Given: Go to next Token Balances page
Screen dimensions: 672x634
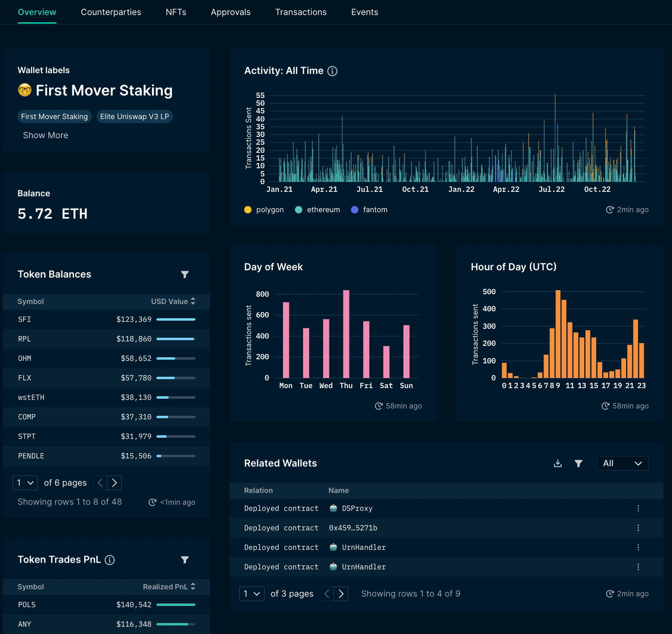Looking at the screenshot, I should click(115, 483).
